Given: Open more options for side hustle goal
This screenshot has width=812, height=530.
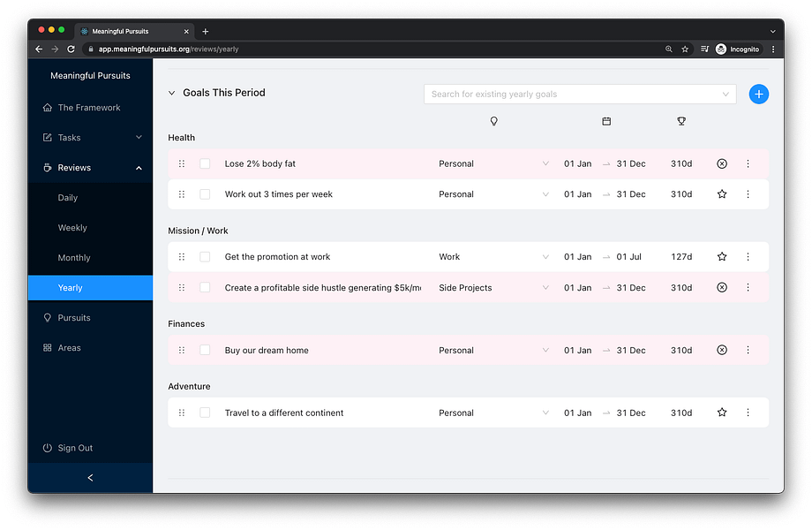Looking at the screenshot, I should pos(748,288).
